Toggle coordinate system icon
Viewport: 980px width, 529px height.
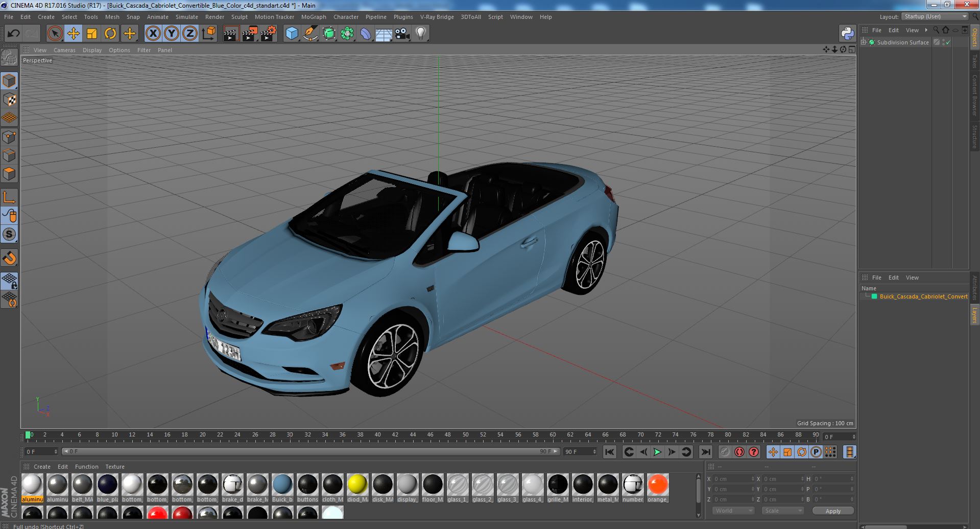coord(209,34)
